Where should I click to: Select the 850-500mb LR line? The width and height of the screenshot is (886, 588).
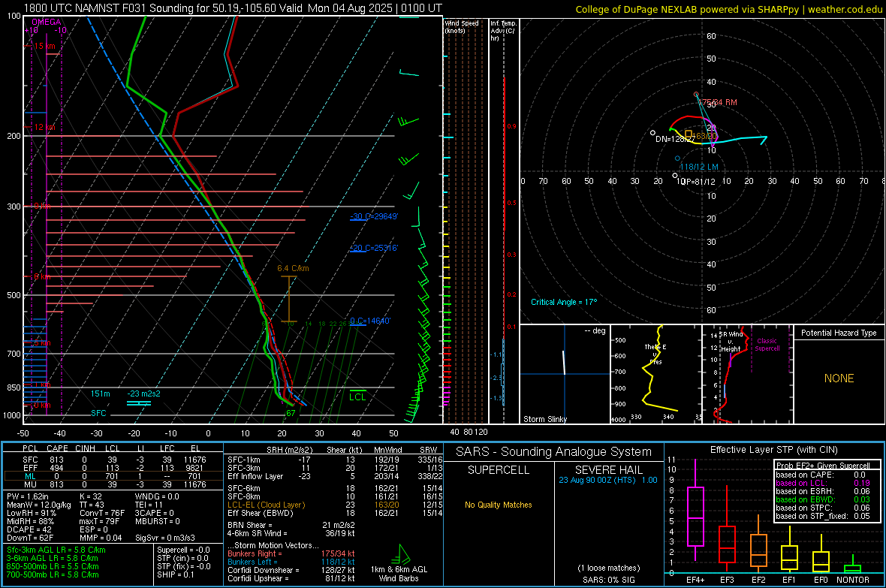[x=53, y=566]
